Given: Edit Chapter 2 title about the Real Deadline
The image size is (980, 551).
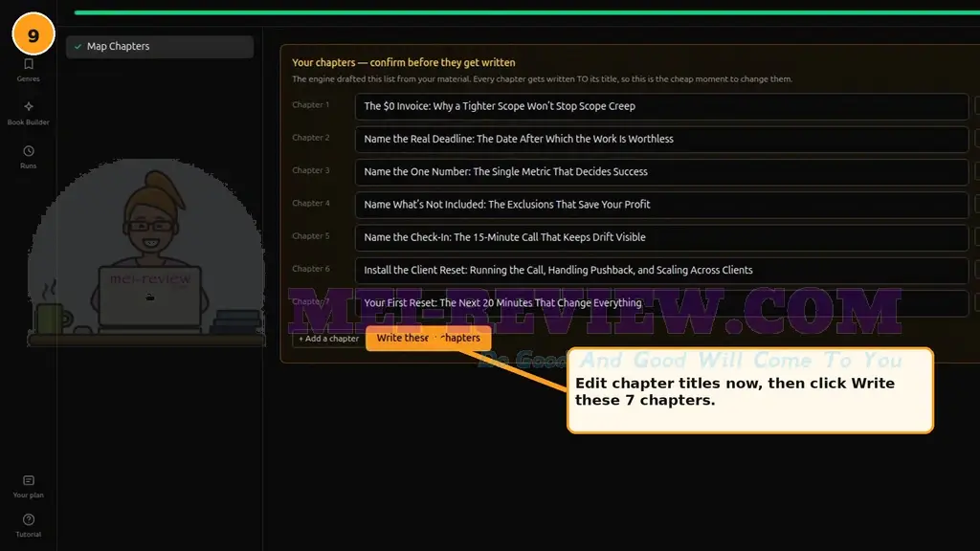Looking at the screenshot, I should pyautogui.click(x=662, y=140).
